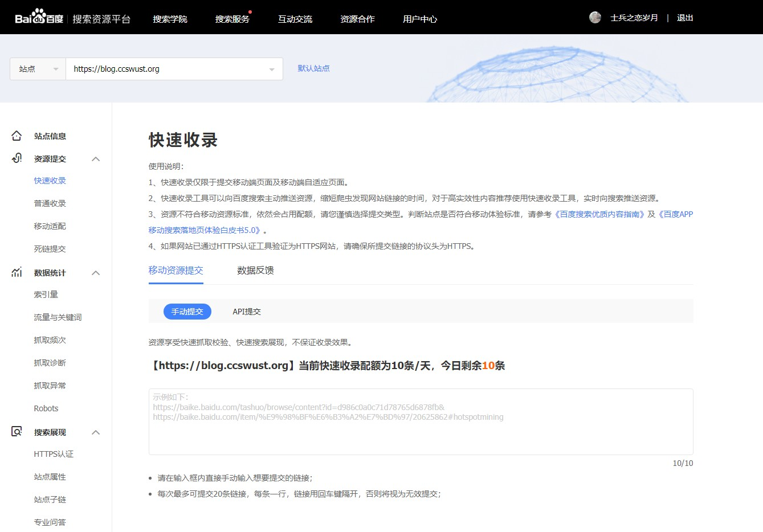Image resolution: width=763 pixels, height=532 pixels.
Task: Open 普通收录 in the sidebar
Action: [x=50, y=203]
